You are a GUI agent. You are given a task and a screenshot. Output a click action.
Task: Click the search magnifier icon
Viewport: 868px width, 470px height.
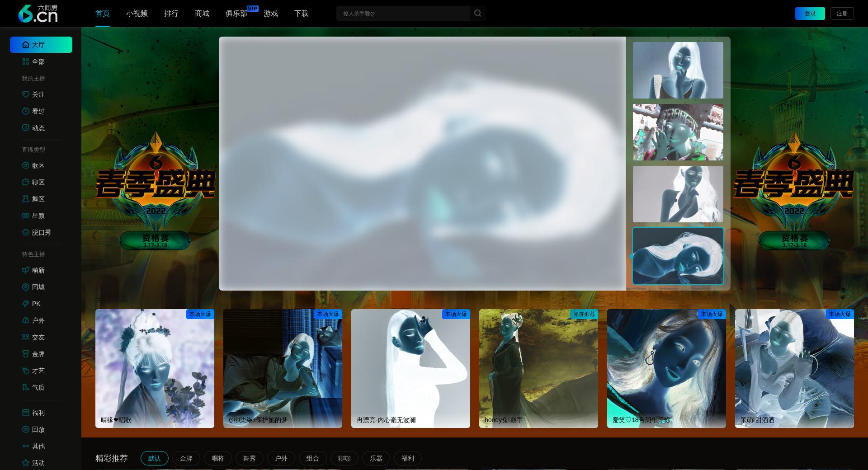coord(477,14)
